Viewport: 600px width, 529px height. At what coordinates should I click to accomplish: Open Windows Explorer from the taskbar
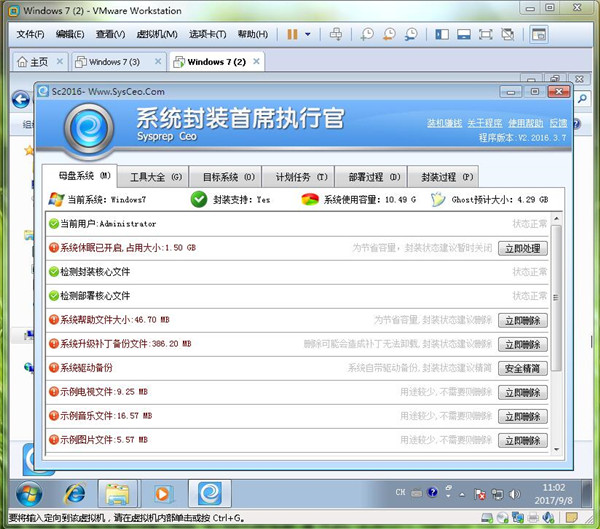coord(117,494)
